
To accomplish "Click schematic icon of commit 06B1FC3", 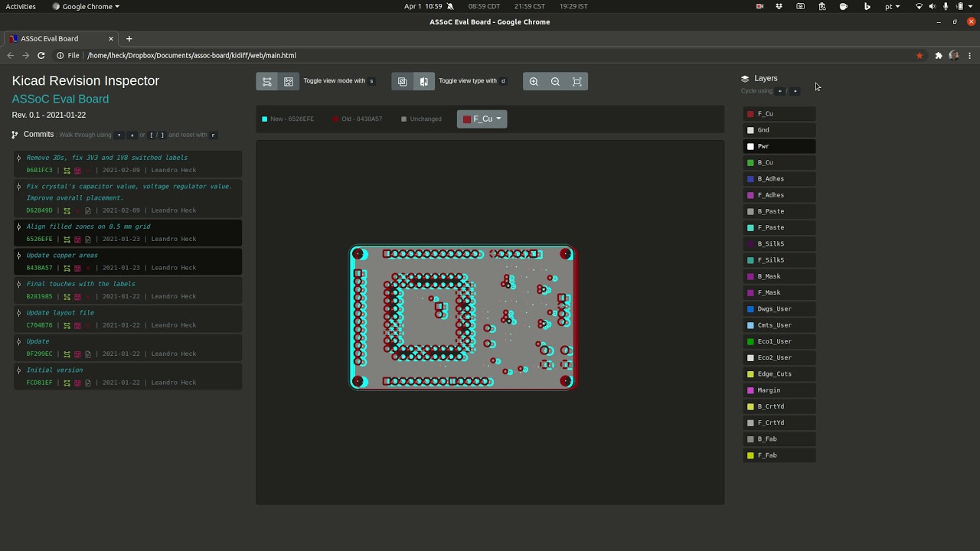I will (67, 171).
